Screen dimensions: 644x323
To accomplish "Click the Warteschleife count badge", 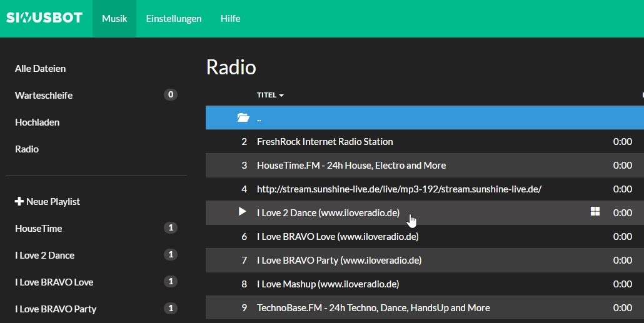I will (x=170, y=95).
